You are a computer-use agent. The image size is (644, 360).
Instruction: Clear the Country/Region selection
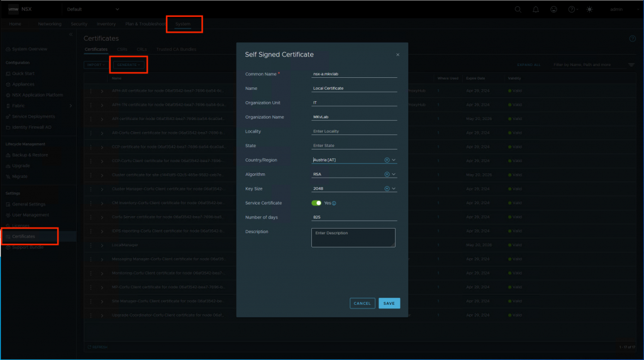(x=387, y=160)
